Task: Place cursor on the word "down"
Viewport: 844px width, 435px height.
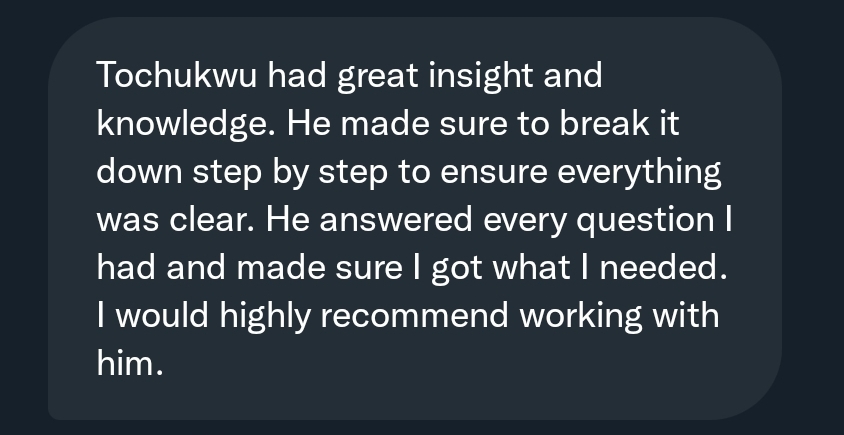Action: [139, 172]
